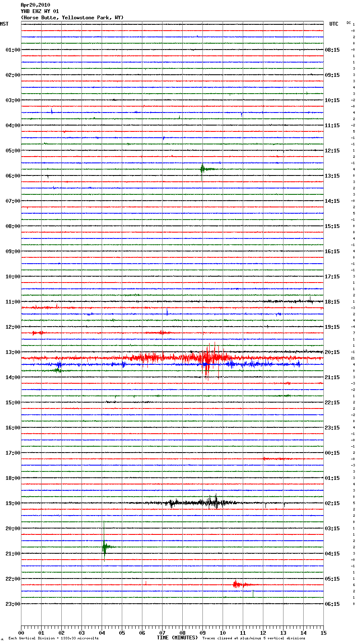Image resolution: width=357 pixels, height=644 pixels.
Task: Click the "08:15" UTC time label
Action: 332,50
